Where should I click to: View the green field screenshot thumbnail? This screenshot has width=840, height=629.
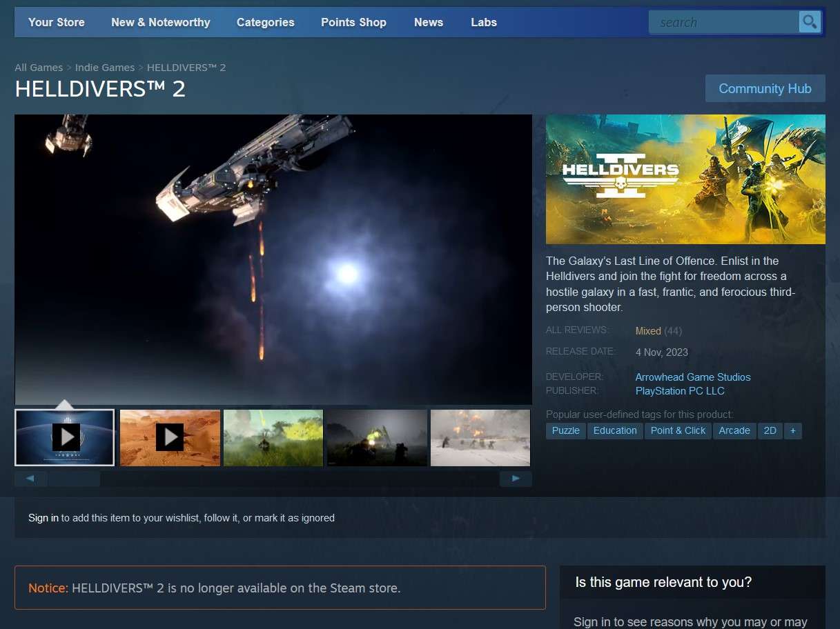click(273, 437)
